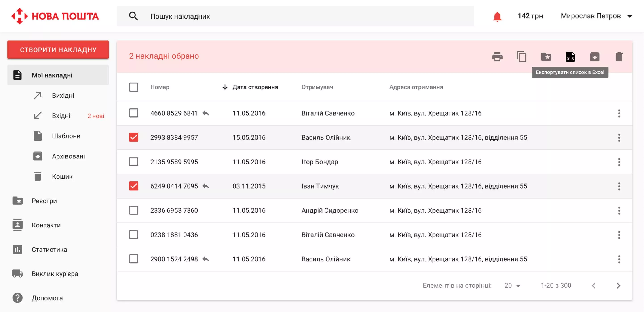644x312 pixels.
Task: Archive the selected waybills icon
Action: point(595,57)
